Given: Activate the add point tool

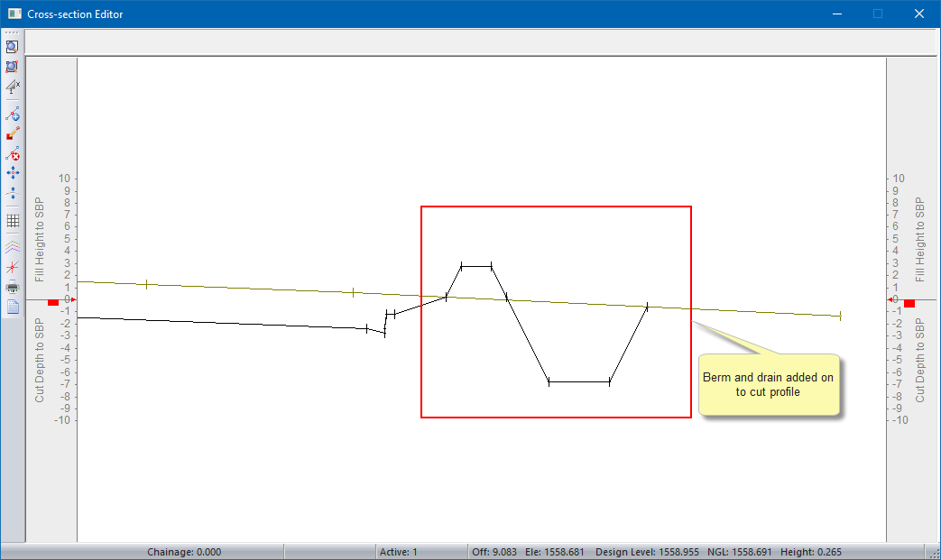Looking at the screenshot, I should [x=13, y=115].
